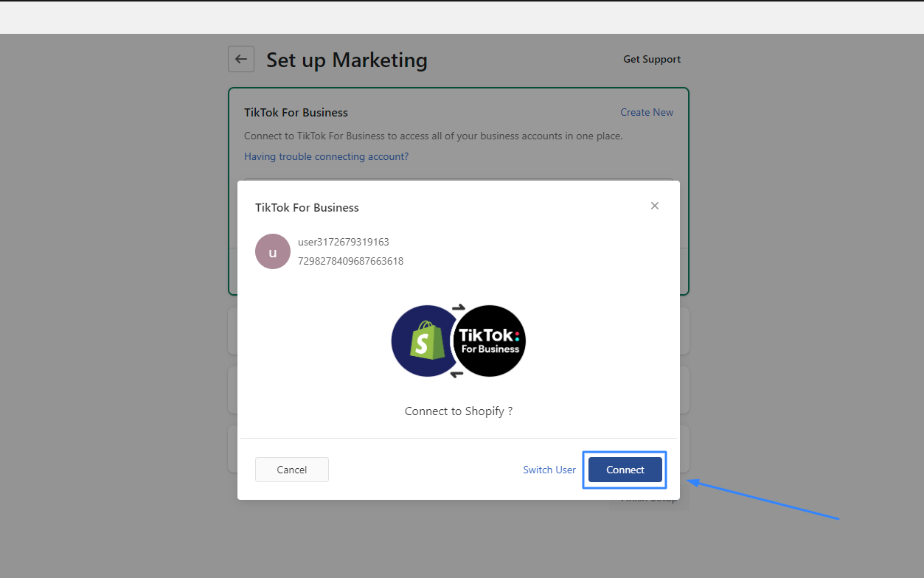Screen dimensions: 924x578
Task: Select the Switch User link
Action: tap(549, 470)
